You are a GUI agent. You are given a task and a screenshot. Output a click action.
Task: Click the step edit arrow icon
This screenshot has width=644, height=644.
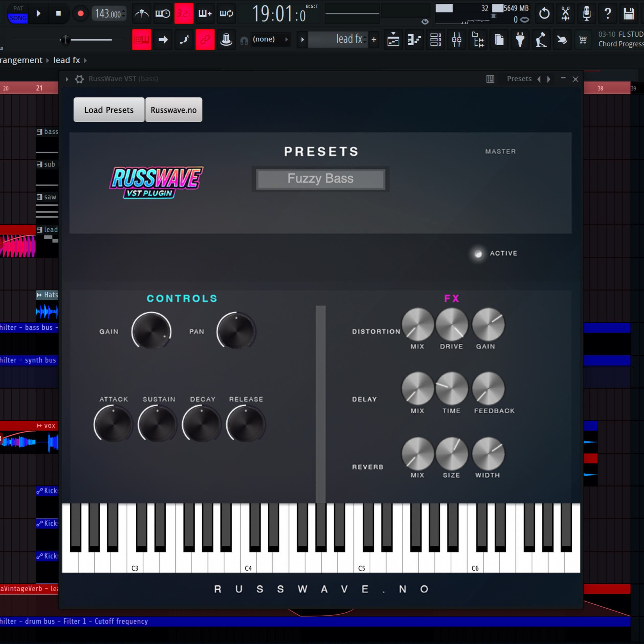(163, 40)
